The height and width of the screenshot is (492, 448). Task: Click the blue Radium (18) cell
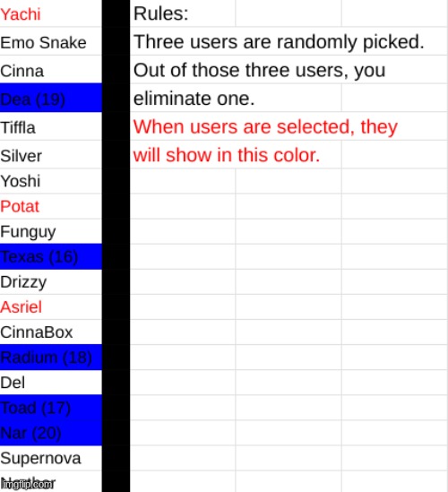[x=51, y=357]
